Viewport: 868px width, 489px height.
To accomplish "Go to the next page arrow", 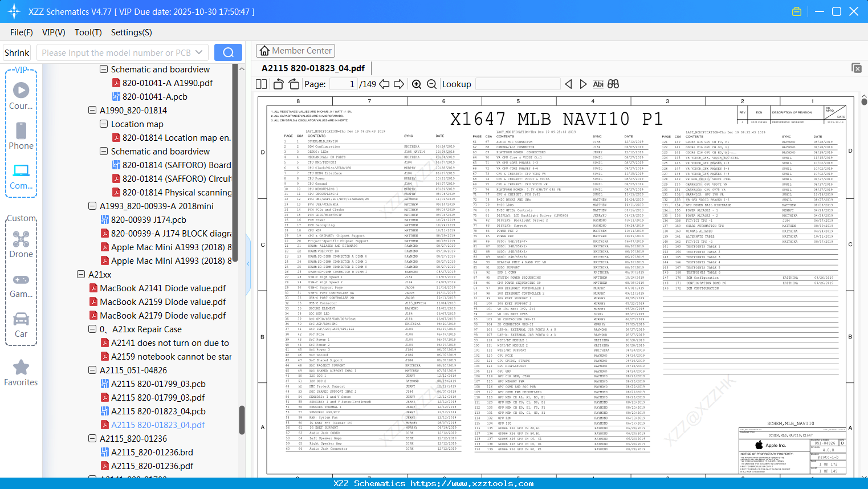I will click(399, 84).
